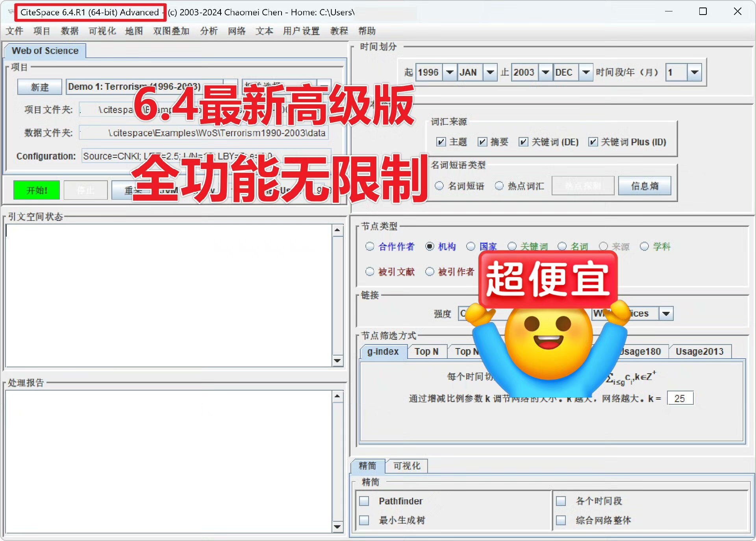Open the 文件 menu
The width and height of the screenshot is (756, 541).
tap(15, 31)
